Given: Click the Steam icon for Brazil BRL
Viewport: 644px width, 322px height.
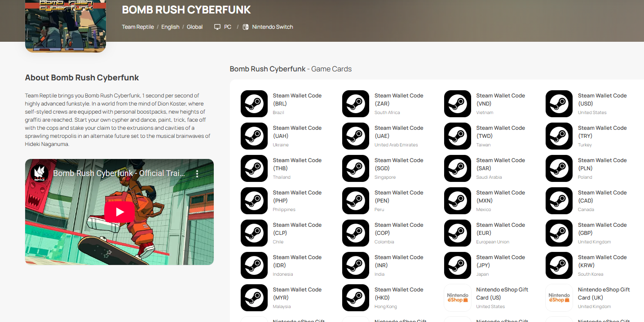Looking at the screenshot, I should [x=254, y=104].
